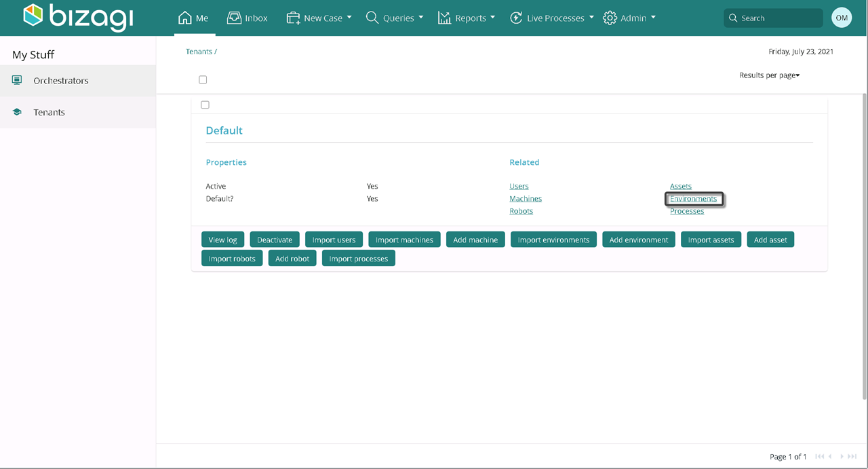Screen dimensions: 868x469
Task: Click in the Search input field
Action: (x=773, y=18)
